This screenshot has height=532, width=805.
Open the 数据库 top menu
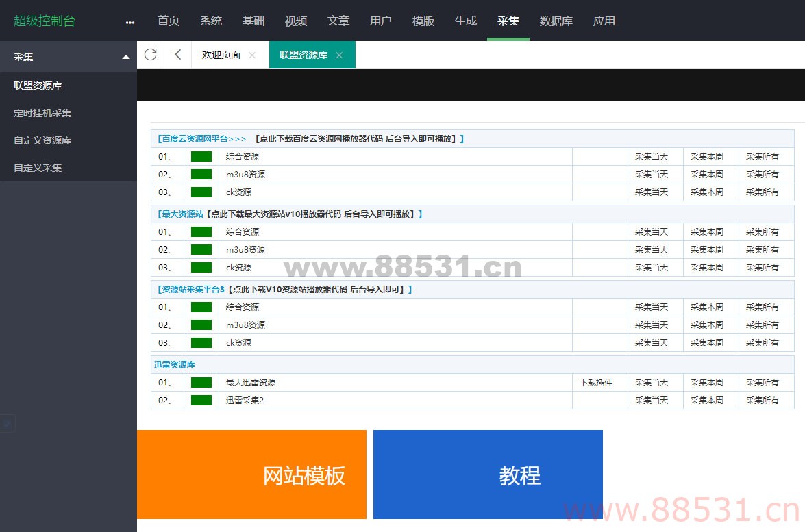coord(556,21)
